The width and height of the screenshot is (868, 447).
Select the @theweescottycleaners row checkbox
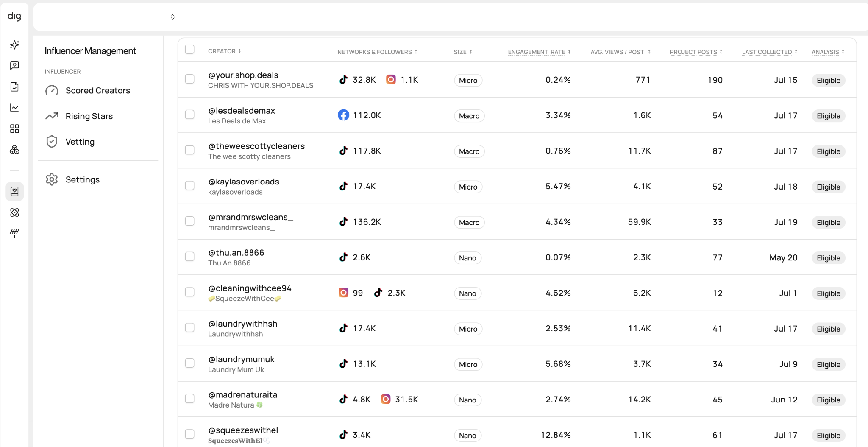[190, 150]
